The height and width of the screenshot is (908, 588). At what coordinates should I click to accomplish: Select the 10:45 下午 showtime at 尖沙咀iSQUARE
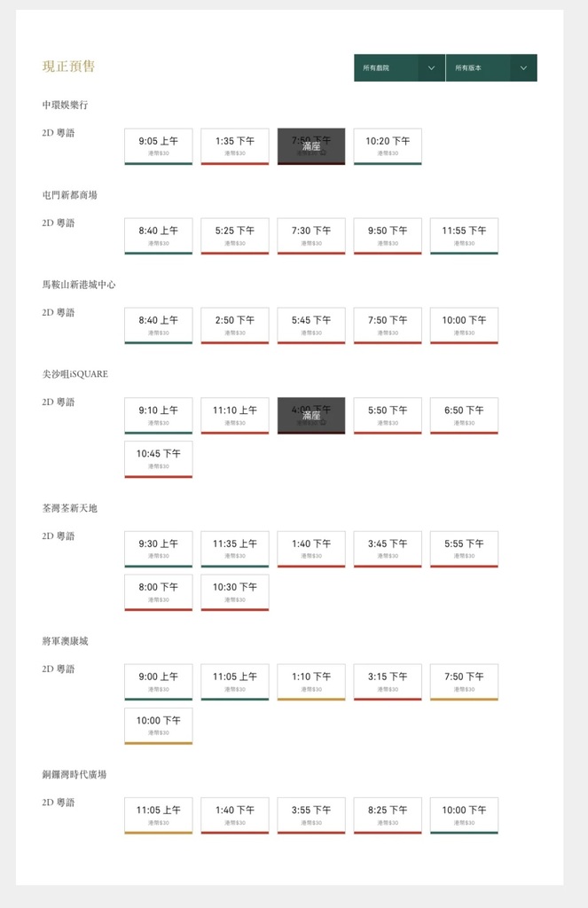click(x=158, y=458)
